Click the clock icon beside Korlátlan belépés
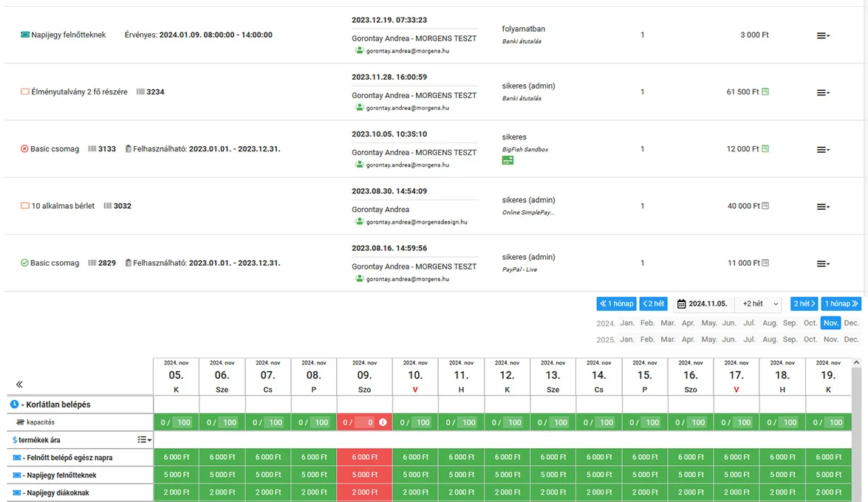This screenshot has height=502, width=868. point(14,404)
